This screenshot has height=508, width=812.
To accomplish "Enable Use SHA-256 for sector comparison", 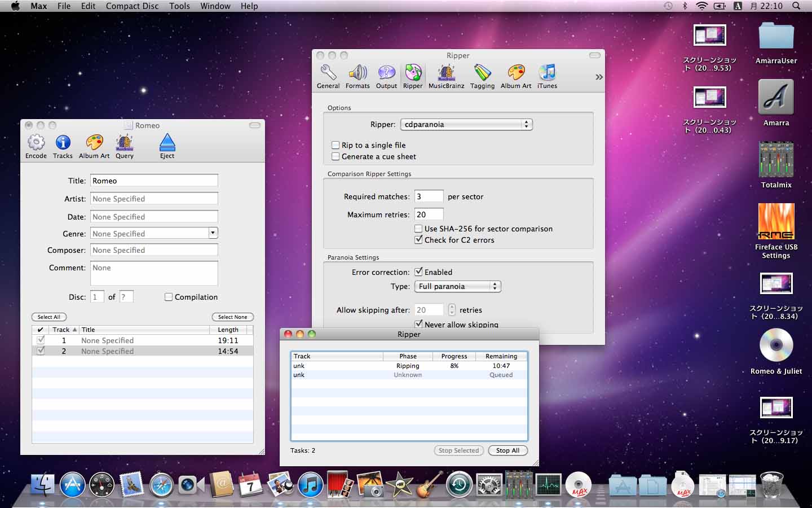I will [x=418, y=229].
